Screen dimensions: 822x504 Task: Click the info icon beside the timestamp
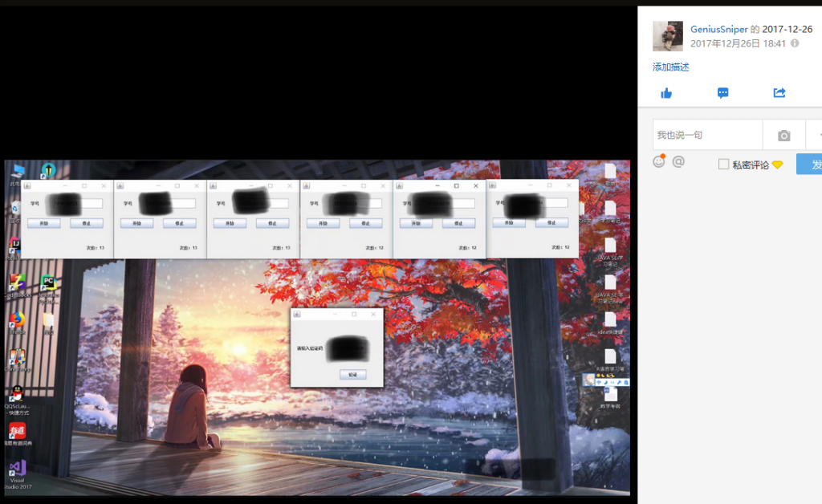[x=795, y=43]
